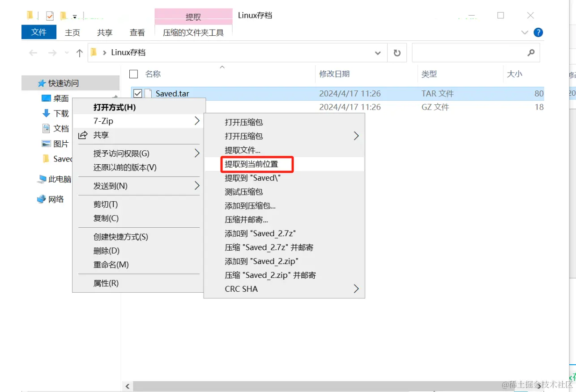The width and height of the screenshot is (576, 392).
Task: Choose 重命名(M) from the context menu
Action: click(x=111, y=264)
